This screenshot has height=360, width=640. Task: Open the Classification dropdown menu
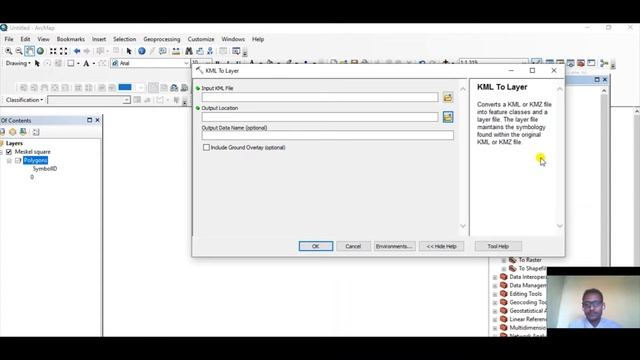[24, 100]
